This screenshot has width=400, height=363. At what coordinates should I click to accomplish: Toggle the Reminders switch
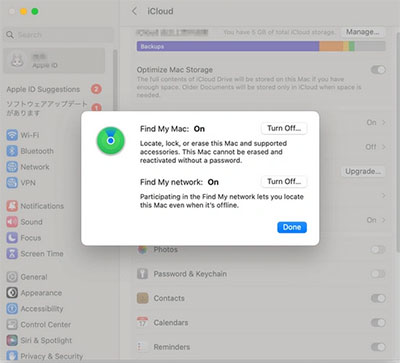coord(378,347)
